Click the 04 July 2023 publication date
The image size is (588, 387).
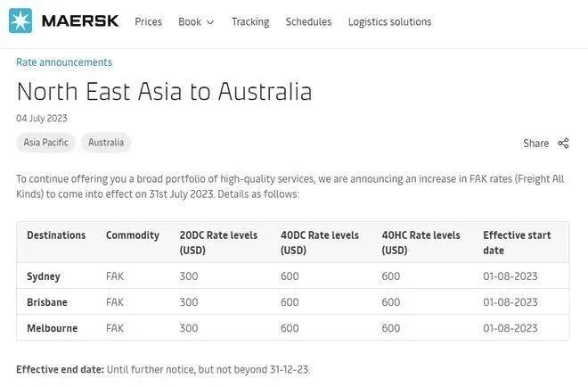[42, 119]
